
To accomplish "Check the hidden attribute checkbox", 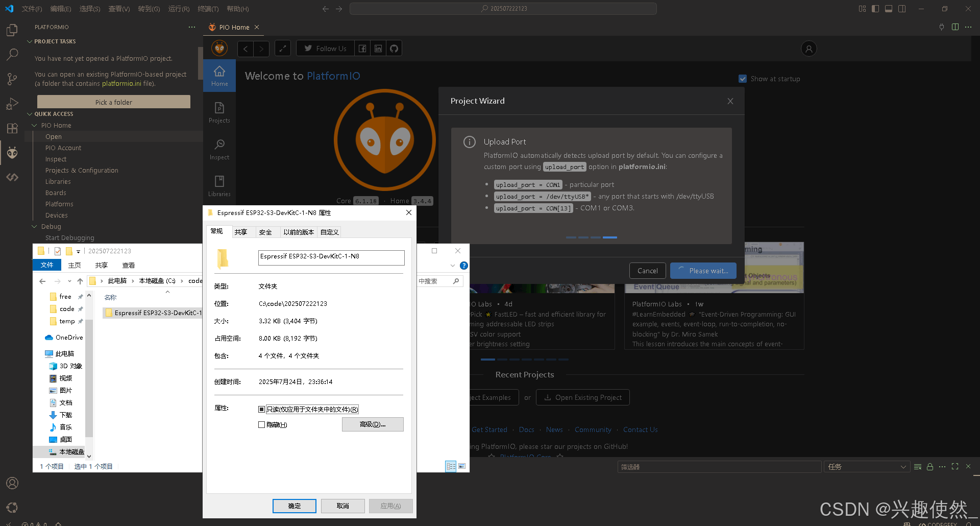I will point(262,424).
